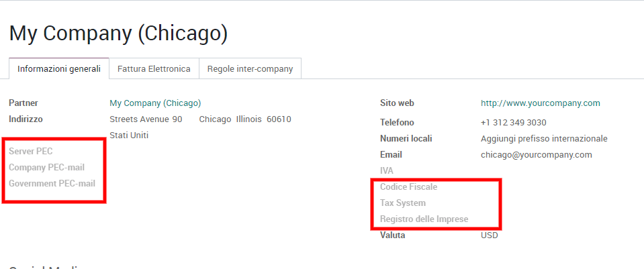This screenshot has height=269, width=644.
Task: Click the Streets Avenue 90 address text
Action: pos(146,119)
